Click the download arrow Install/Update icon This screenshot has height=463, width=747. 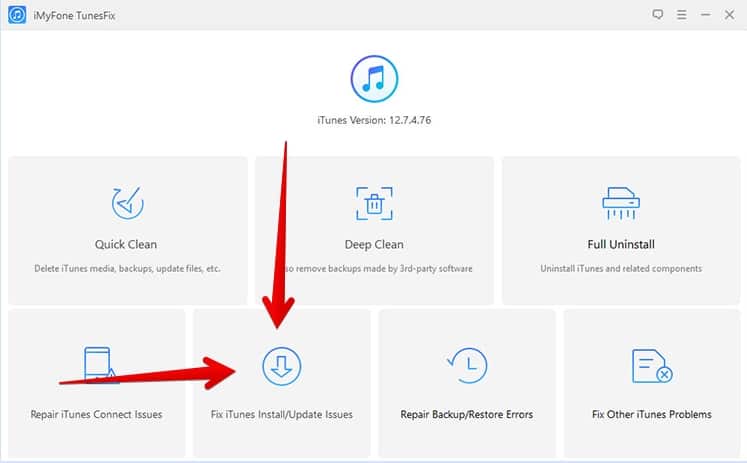tap(282, 366)
